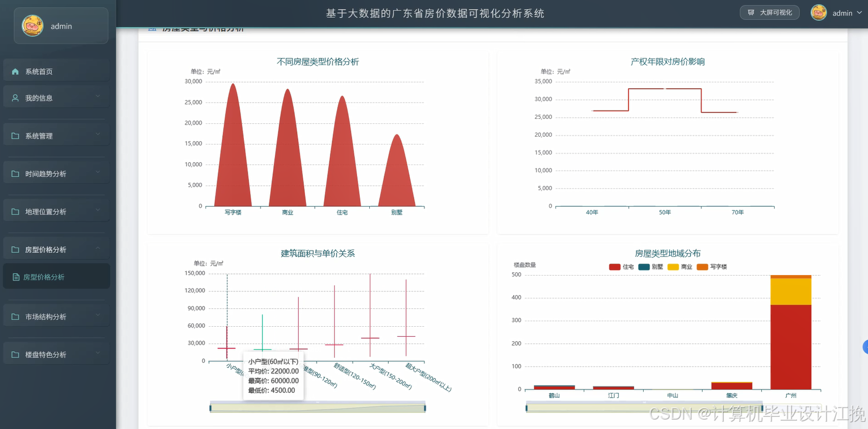Click the 房屋类型地域分布 chart zoom slider track
The width and height of the screenshot is (868, 429).
pos(673,408)
